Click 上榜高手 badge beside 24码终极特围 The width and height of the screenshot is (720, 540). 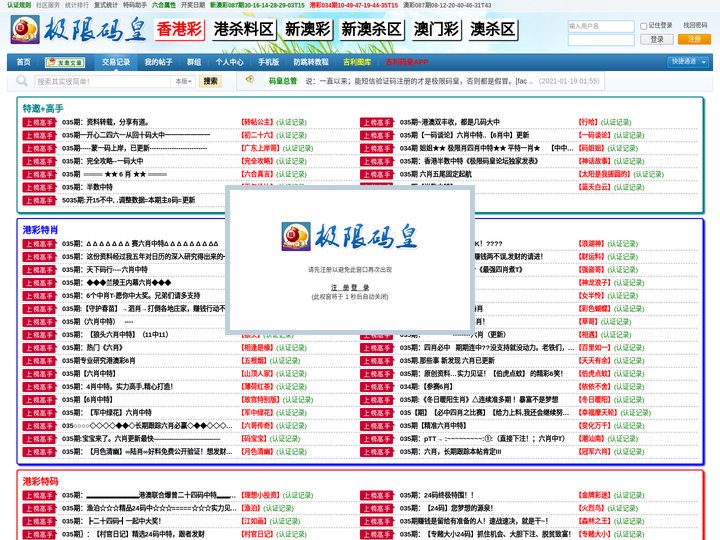coord(377,495)
